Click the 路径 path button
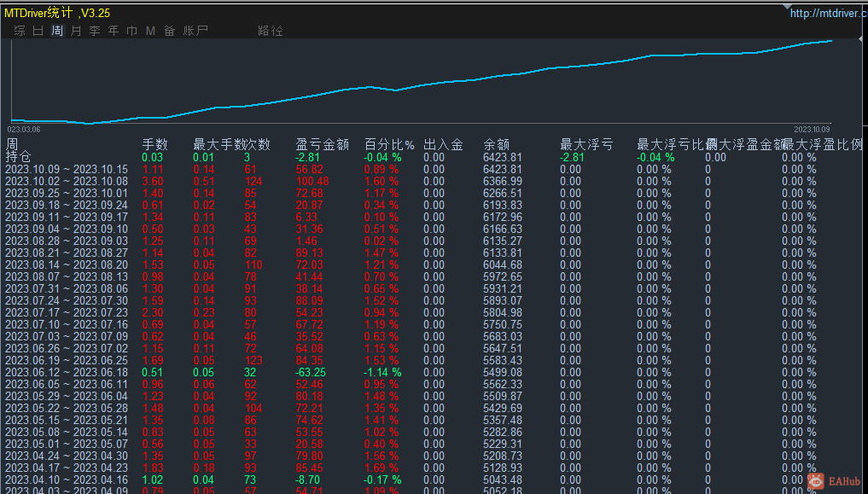This screenshot has width=868, height=494. pos(271,31)
